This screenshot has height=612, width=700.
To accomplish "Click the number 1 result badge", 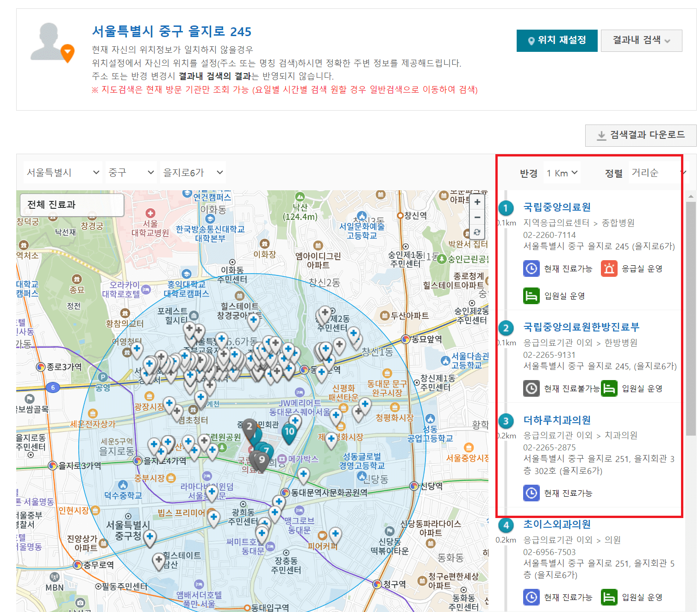I will click(x=506, y=208).
